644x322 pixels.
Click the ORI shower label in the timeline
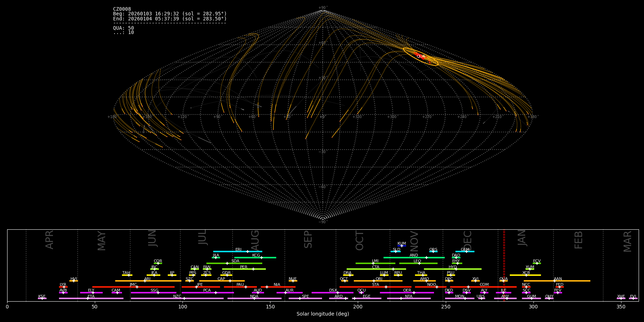coord(379,279)
